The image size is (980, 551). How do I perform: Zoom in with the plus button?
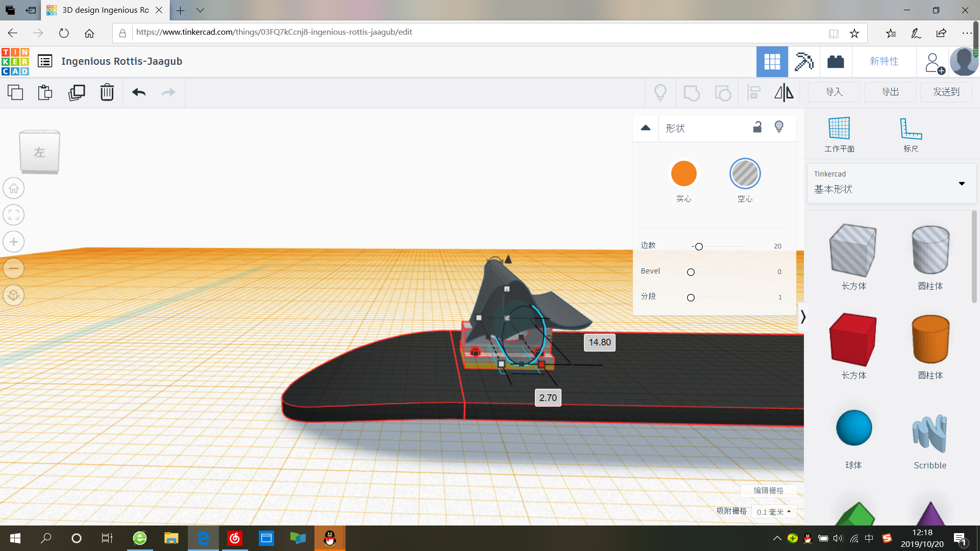click(x=14, y=242)
